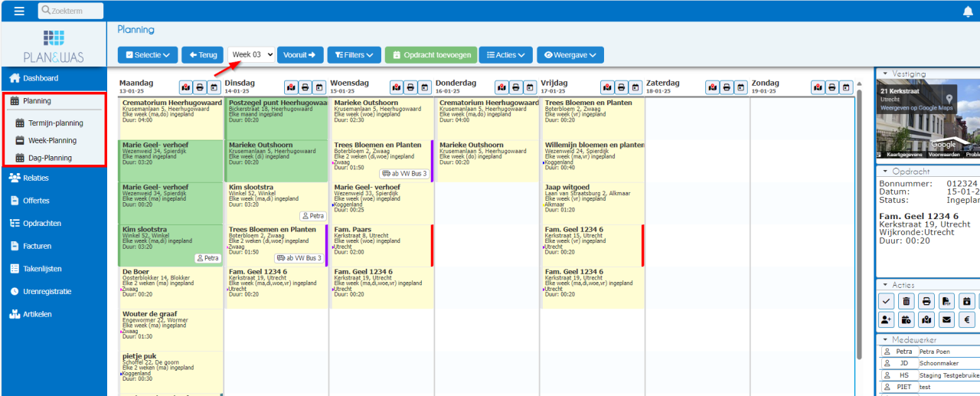Click the euro invoice action icon
980x396 pixels.
point(966,320)
